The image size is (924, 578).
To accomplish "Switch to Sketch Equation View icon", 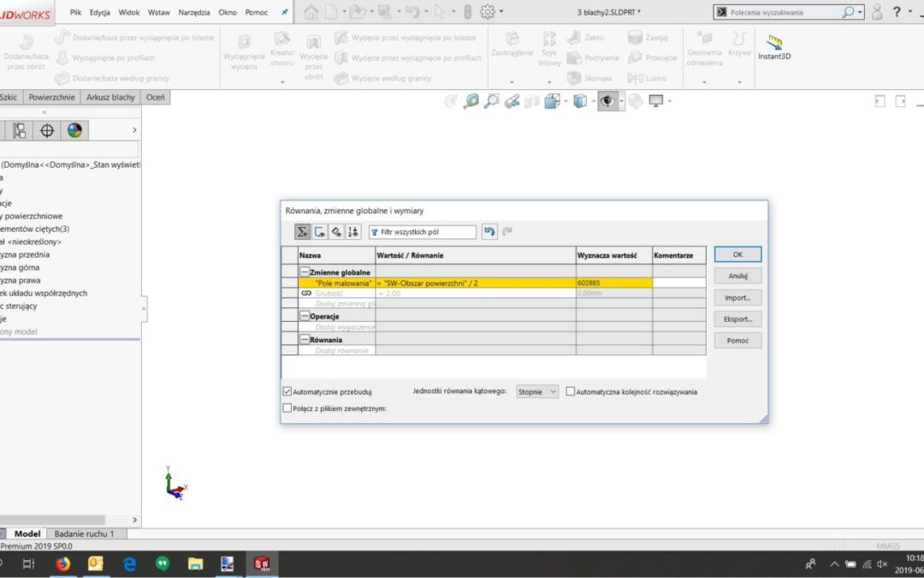I will coord(320,232).
